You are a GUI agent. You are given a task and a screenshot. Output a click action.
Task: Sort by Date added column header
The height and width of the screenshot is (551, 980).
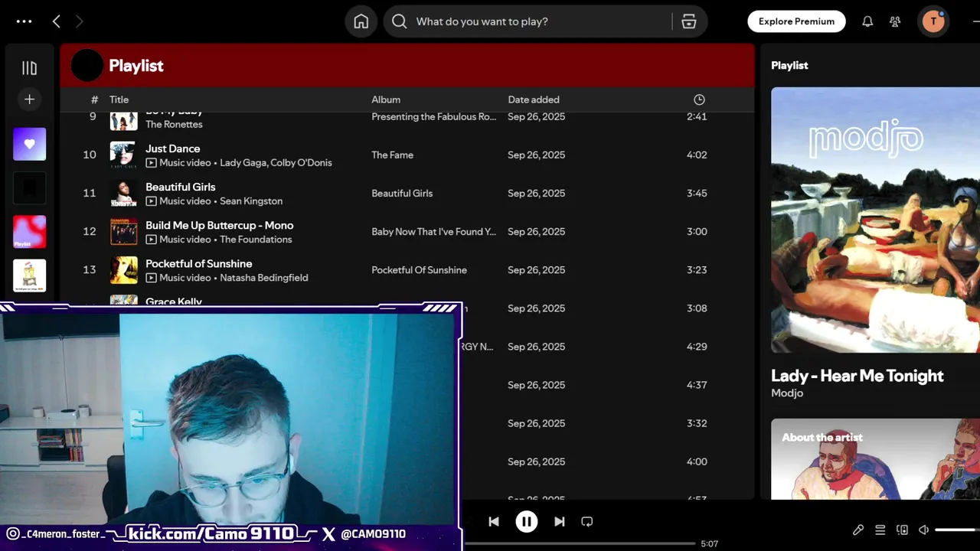click(534, 99)
